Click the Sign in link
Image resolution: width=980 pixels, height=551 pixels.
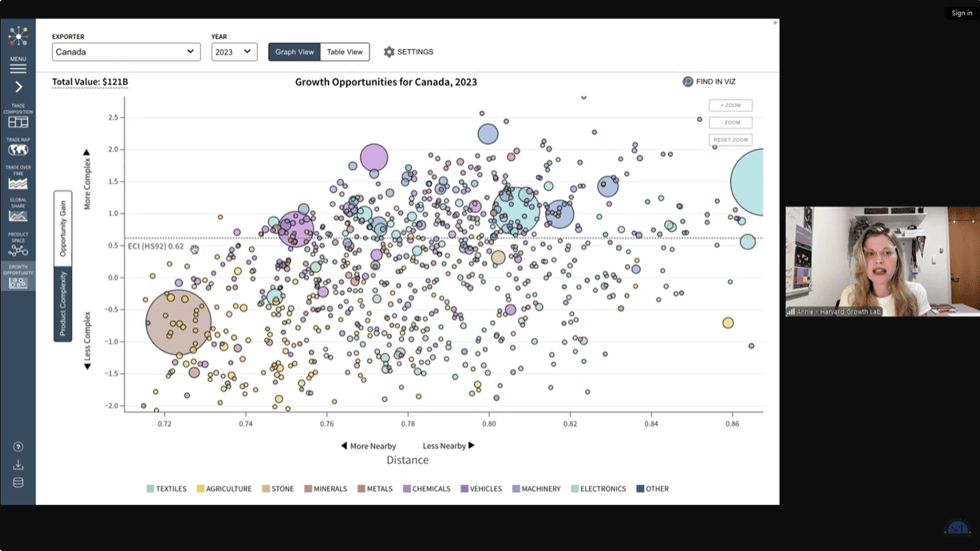coord(961,13)
